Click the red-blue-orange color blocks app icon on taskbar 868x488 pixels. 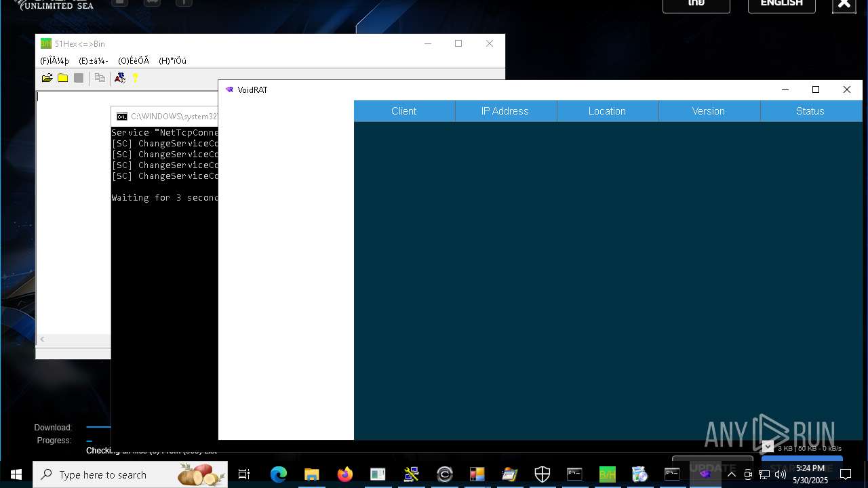pos(477,474)
